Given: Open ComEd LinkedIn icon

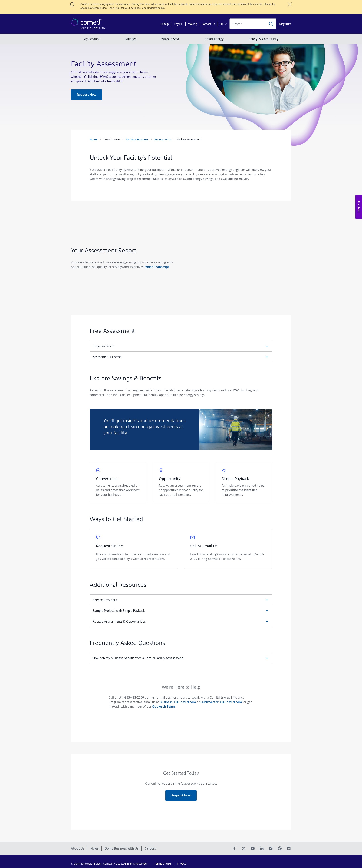Looking at the screenshot, I should coord(262,848).
